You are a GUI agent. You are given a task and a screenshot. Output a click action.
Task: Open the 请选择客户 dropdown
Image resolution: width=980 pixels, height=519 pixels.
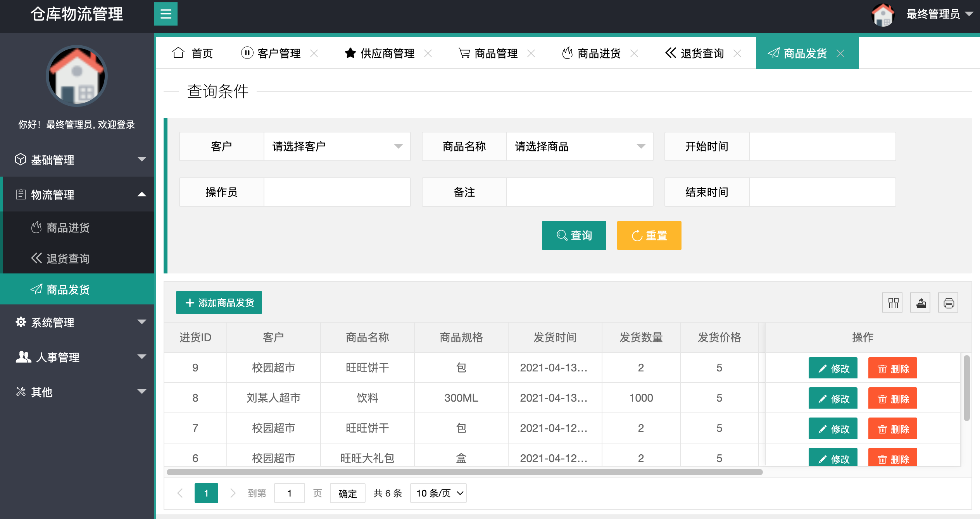337,146
